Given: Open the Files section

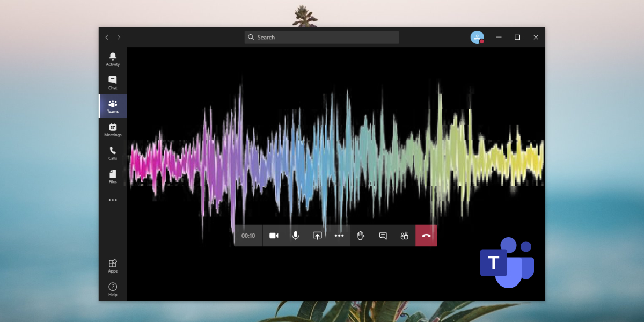Looking at the screenshot, I should 113,177.
